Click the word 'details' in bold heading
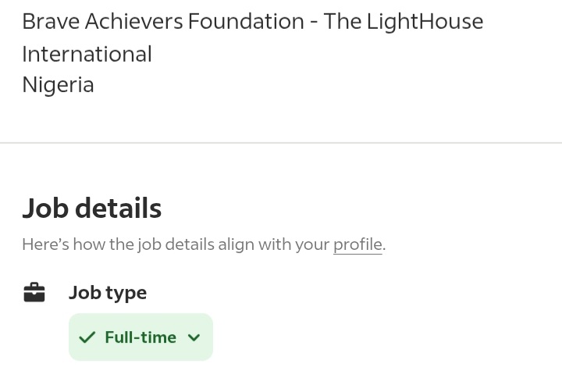Viewport: 562px width, 392px height. coord(119,208)
